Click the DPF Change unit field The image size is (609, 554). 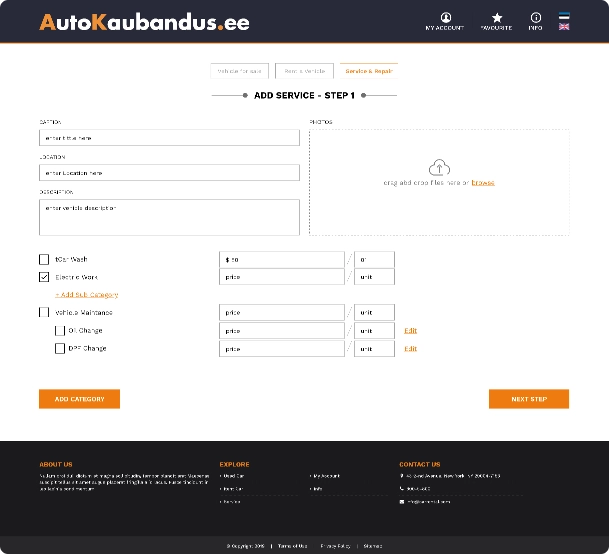point(374,348)
